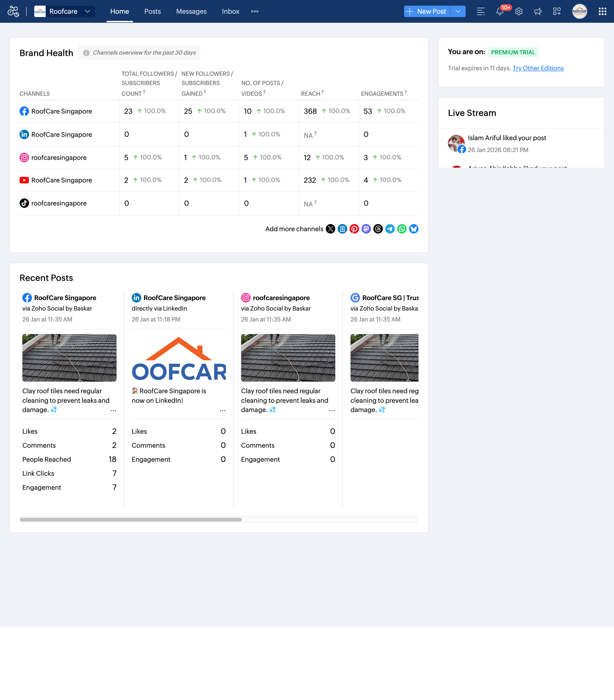Screen dimensions: 614x700
Task: Click LinkedIn row NA reach help icon
Action: point(315,134)
